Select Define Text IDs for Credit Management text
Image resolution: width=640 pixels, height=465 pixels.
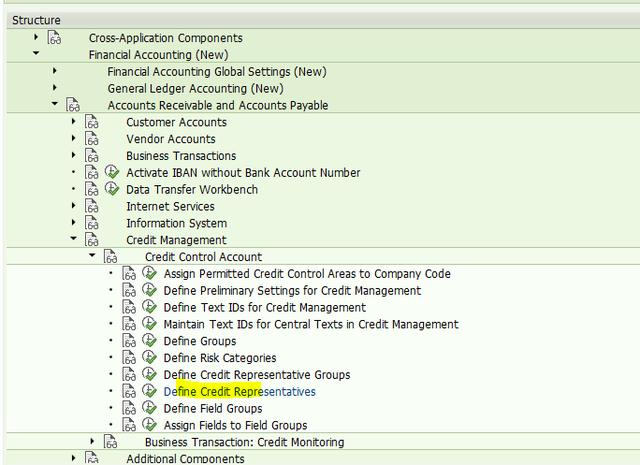tap(264, 307)
